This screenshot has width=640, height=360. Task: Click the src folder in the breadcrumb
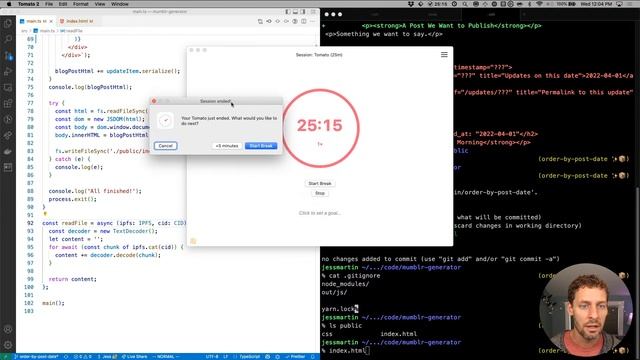[x=24, y=31]
